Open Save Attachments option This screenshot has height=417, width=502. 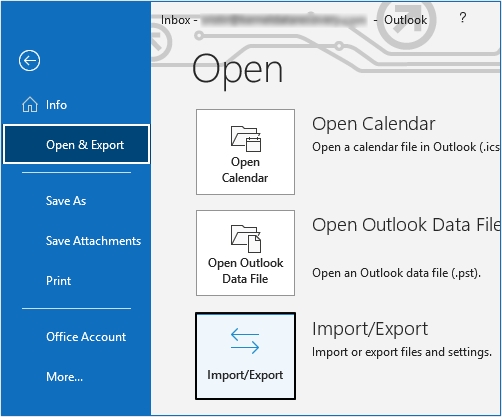pyautogui.click(x=93, y=241)
